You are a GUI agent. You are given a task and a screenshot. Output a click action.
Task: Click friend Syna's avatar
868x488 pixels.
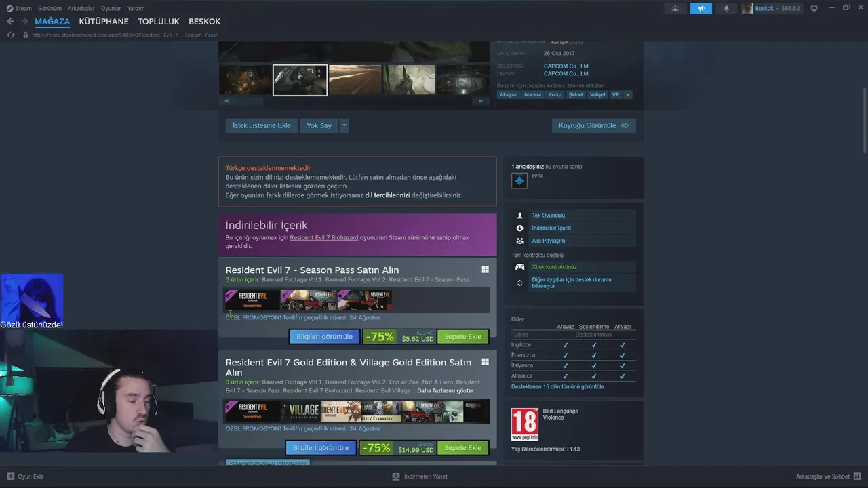[x=519, y=180]
